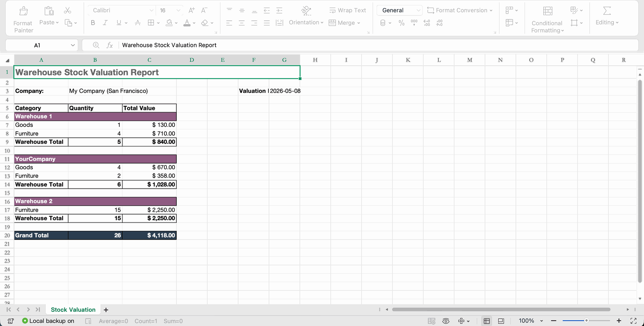Align text to the left
The height and width of the screenshot is (326, 644).
229,23
